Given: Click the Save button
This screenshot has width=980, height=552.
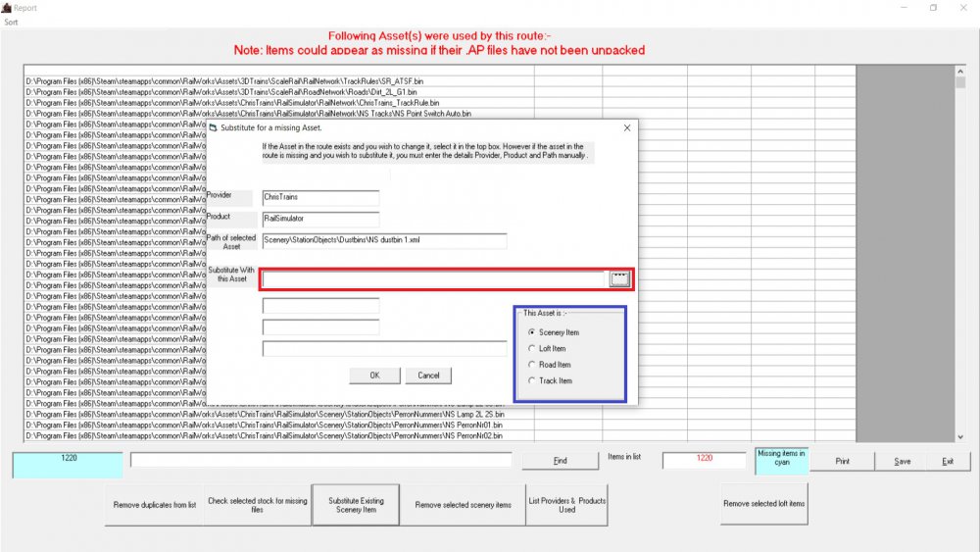Looking at the screenshot, I should (x=902, y=461).
